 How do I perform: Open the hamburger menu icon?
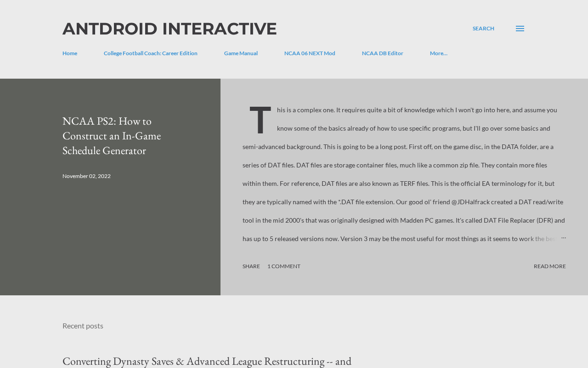click(x=520, y=29)
